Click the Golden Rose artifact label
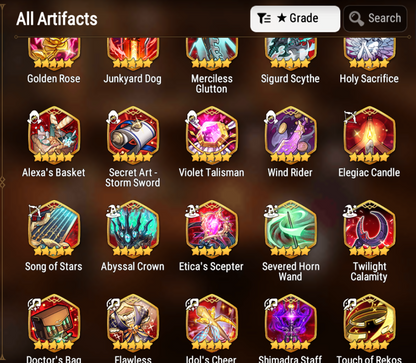Screen dimensions: 416x363 pos(54,79)
